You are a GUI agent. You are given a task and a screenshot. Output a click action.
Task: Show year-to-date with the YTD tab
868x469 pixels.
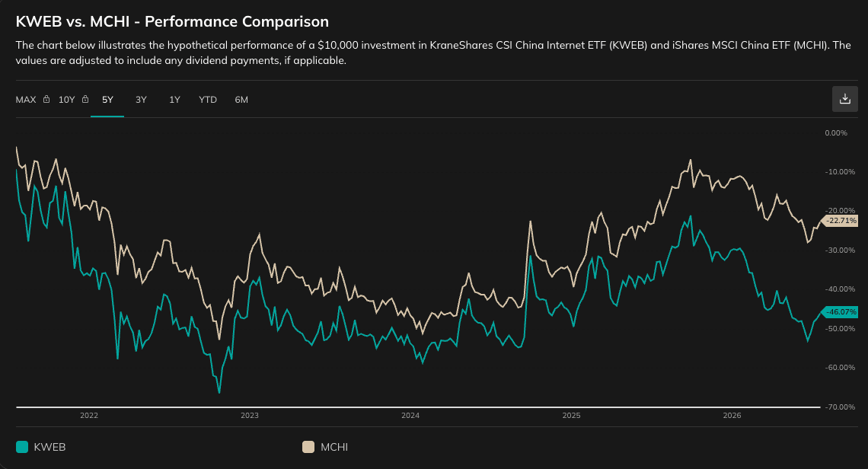pyautogui.click(x=208, y=100)
